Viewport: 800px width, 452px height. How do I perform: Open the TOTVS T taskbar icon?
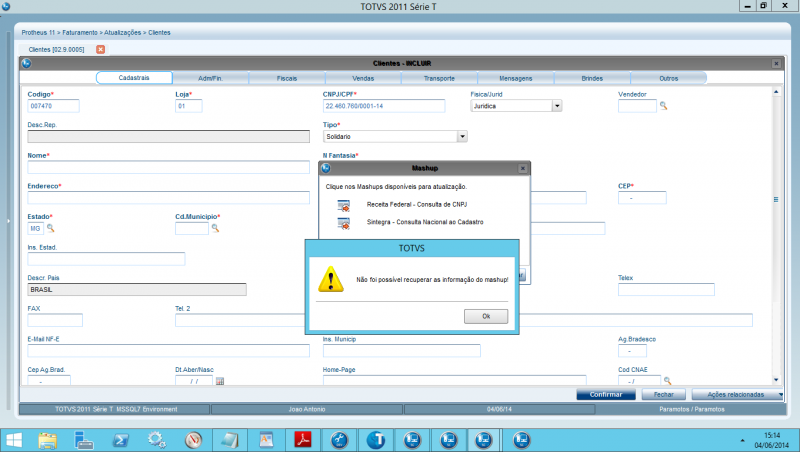tap(376, 440)
